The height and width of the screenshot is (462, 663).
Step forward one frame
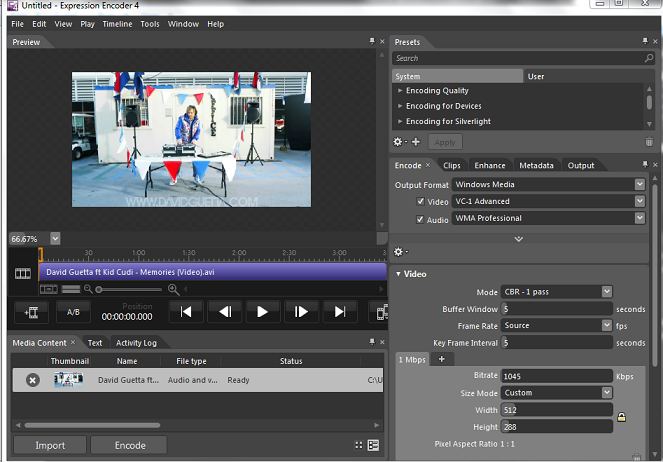coord(301,312)
